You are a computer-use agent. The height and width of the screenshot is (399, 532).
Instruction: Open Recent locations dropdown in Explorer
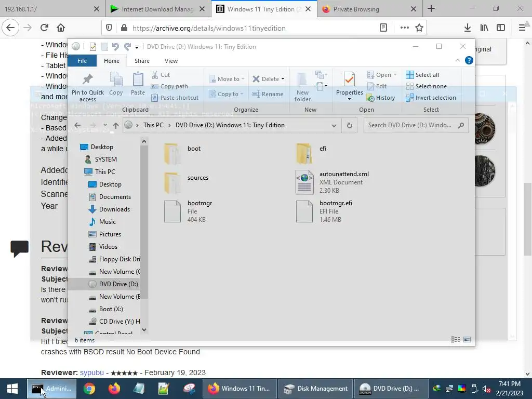(x=105, y=125)
